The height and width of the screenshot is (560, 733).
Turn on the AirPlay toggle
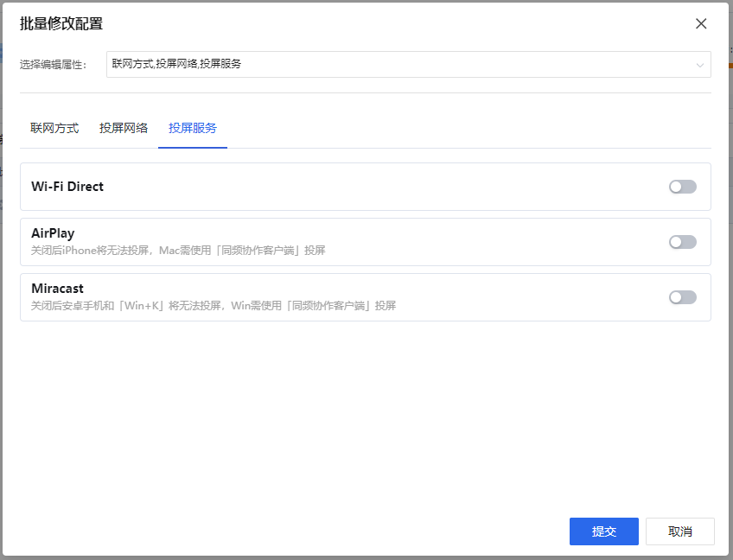(x=683, y=242)
